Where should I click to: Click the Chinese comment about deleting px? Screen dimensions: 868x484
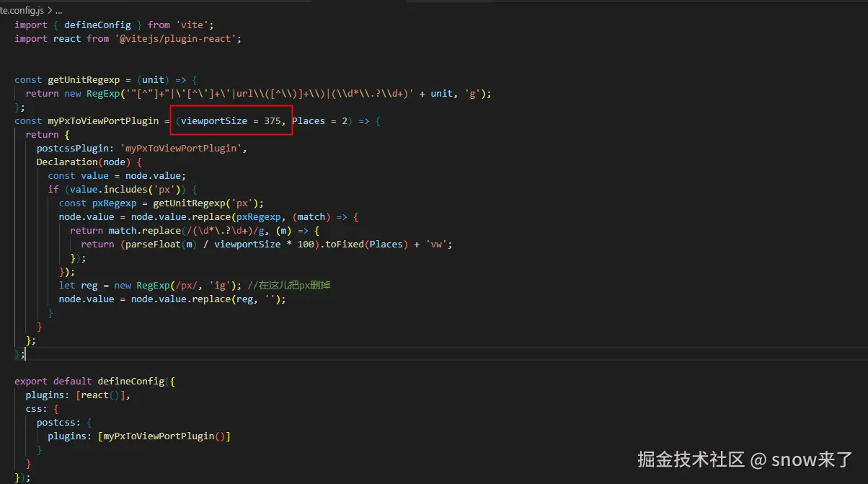tap(288, 285)
